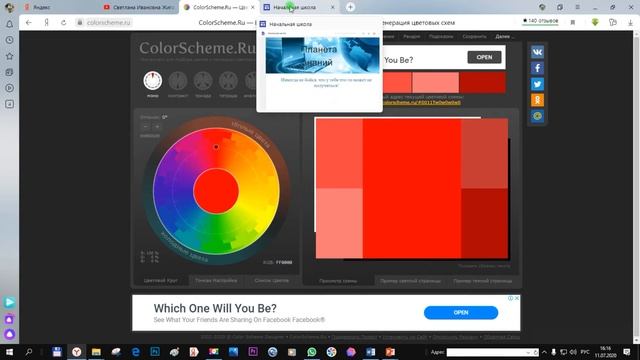The width and height of the screenshot is (640, 360).
Task: Open Premiere Pro from the taskbar
Action: [x=253, y=352]
